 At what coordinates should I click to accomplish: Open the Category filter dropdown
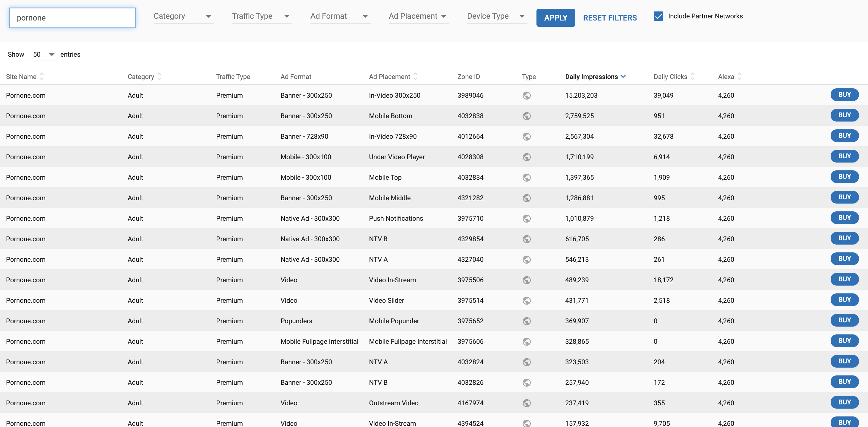click(x=183, y=16)
